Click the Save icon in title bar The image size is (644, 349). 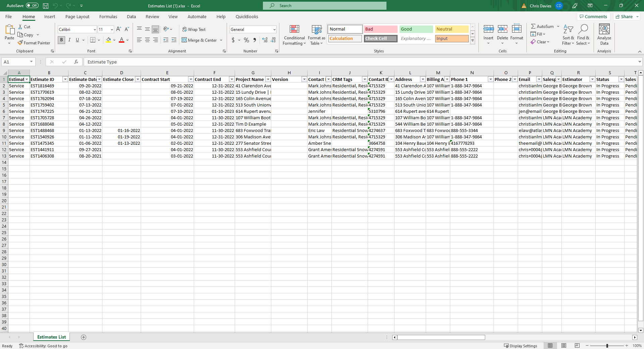[x=46, y=6]
